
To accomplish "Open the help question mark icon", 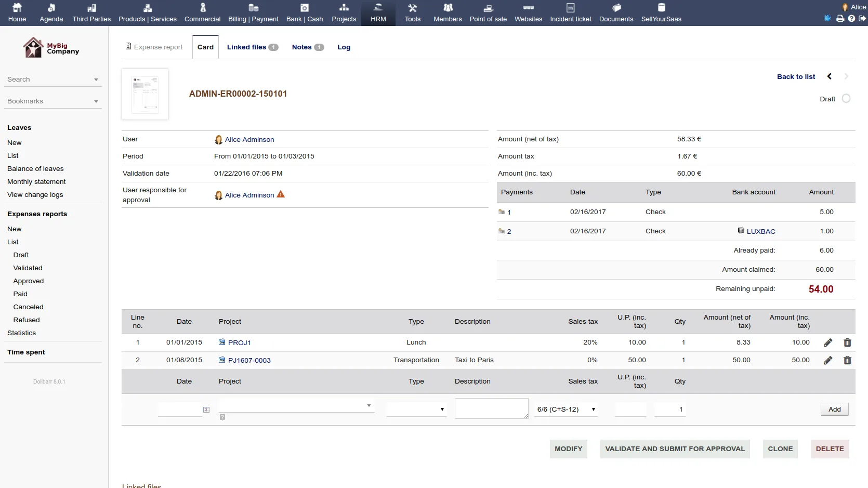I will click(851, 18).
